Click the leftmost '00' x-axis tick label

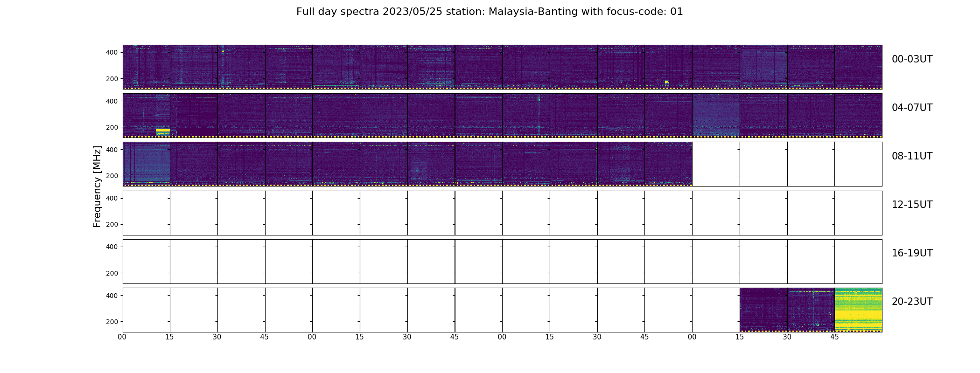(122, 337)
